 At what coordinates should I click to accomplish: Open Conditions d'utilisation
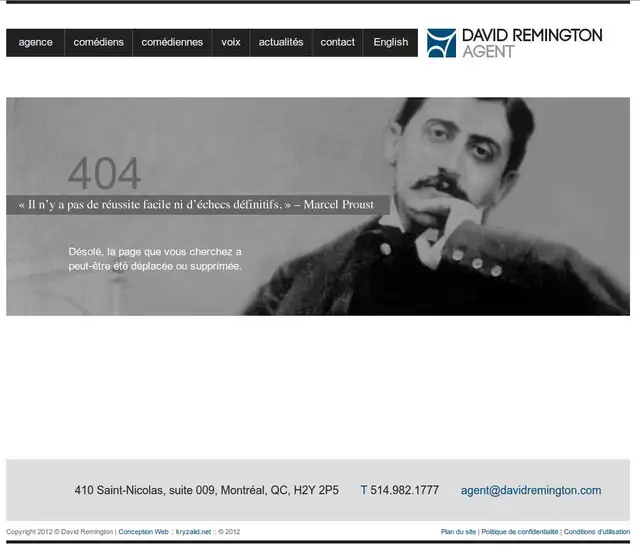click(x=597, y=532)
